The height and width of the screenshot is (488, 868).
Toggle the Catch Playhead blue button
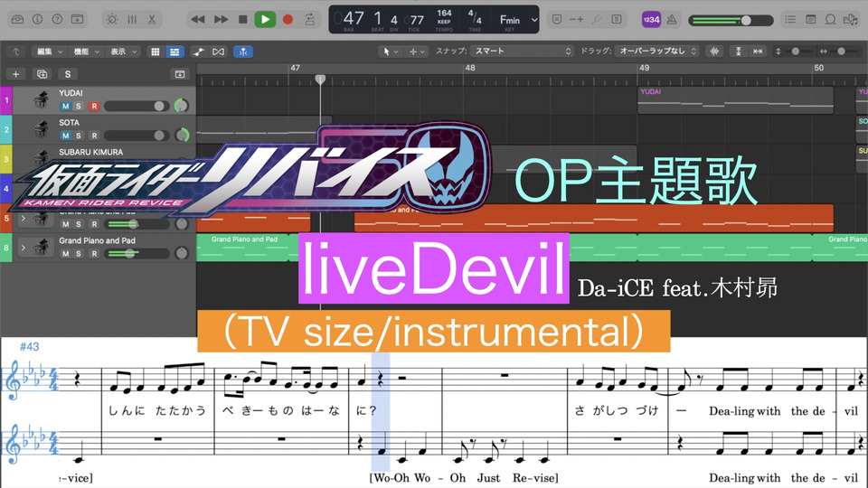tap(243, 52)
